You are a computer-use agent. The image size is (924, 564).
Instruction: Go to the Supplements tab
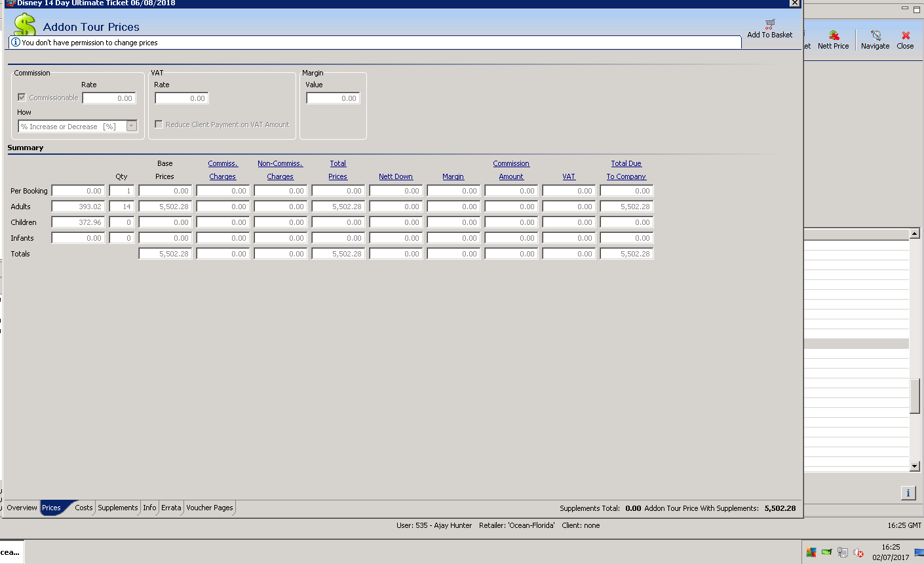pos(118,508)
